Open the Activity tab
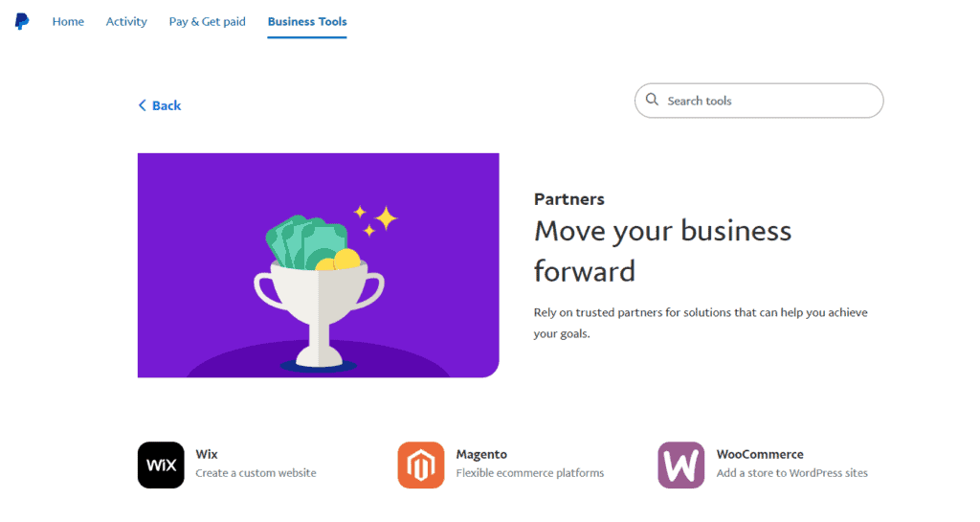This screenshot has width=980, height=522. click(126, 21)
